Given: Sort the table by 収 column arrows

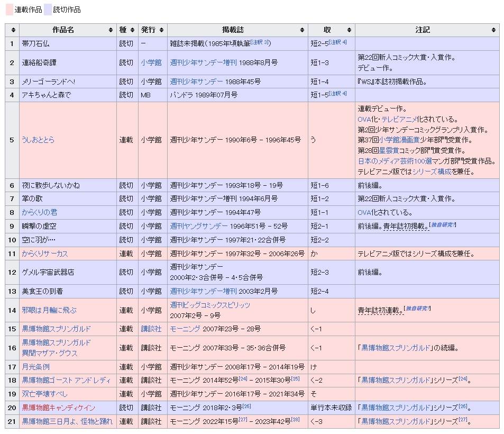Looking at the screenshot, I should [349, 30].
